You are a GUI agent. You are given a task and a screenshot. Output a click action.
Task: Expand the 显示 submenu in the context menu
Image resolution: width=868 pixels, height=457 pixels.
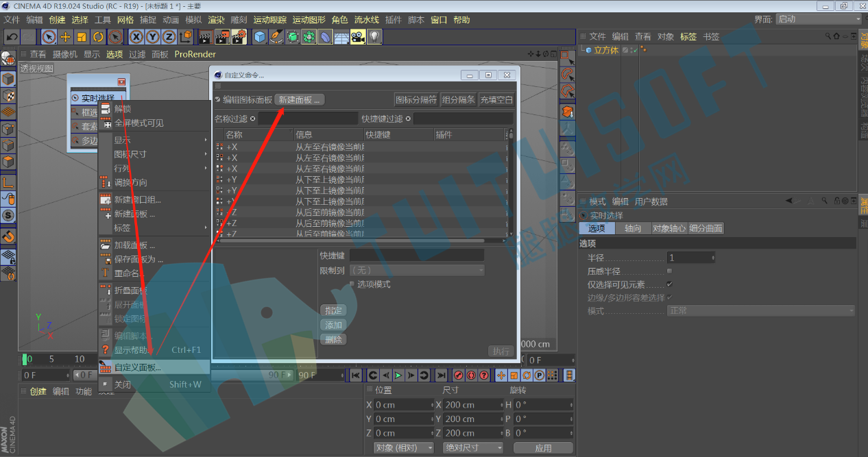(x=155, y=140)
